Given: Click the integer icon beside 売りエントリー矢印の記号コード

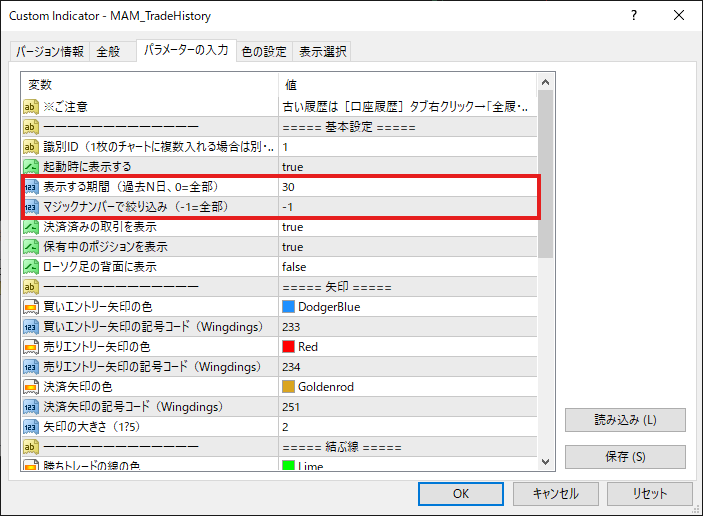Looking at the screenshot, I should pyautogui.click(x=30, y=367).
